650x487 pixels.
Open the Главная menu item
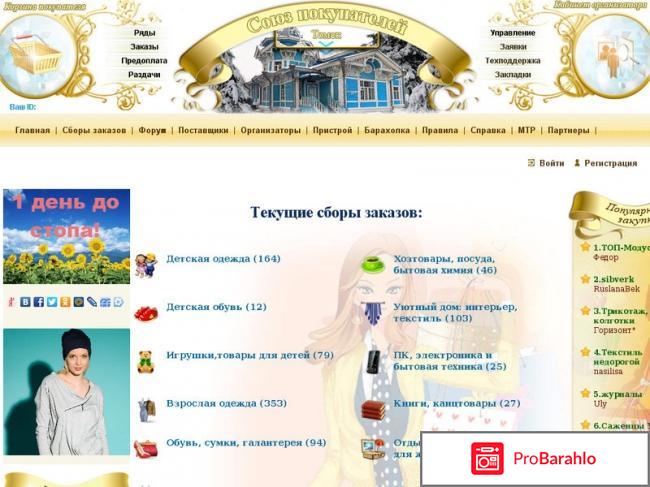(x=32, y=130)
